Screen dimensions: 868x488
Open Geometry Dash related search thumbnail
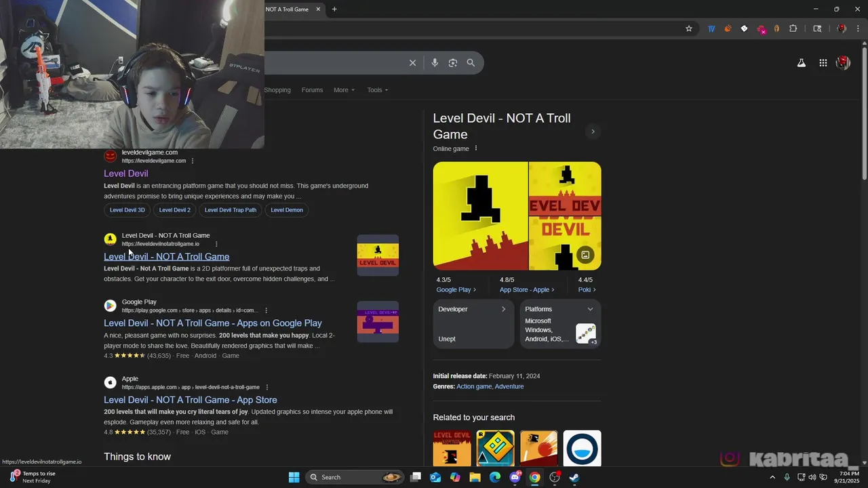[x=496, y=448]
